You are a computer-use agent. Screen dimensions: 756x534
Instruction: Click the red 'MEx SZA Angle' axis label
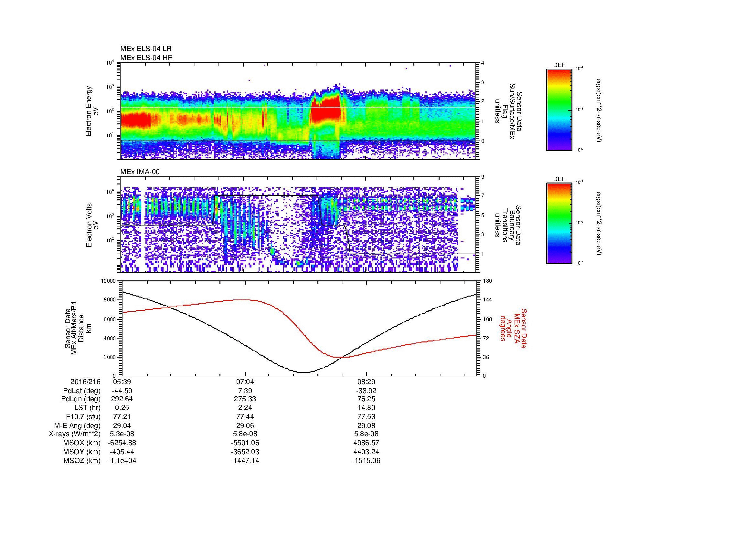click(x=513, y=328)
